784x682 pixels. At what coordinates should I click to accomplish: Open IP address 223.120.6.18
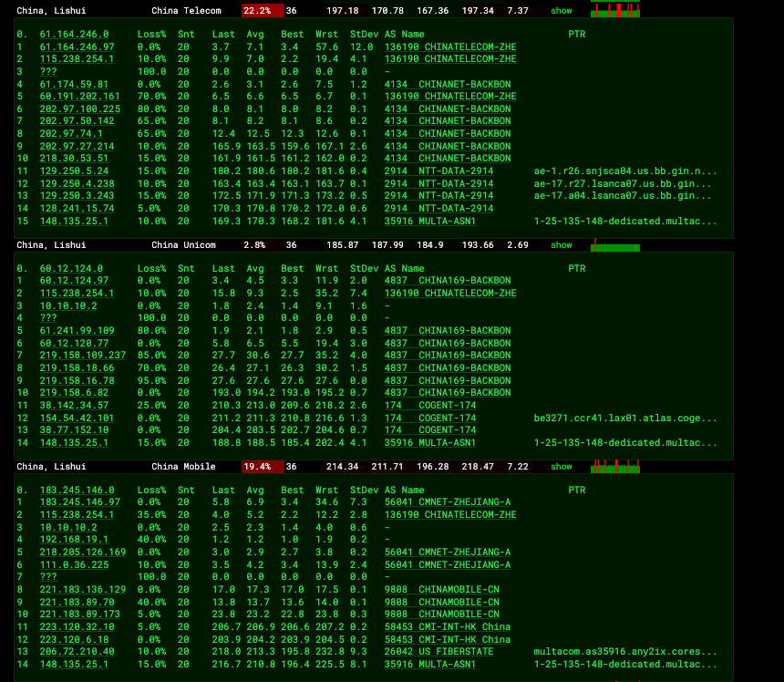click(x=74, y=639)
